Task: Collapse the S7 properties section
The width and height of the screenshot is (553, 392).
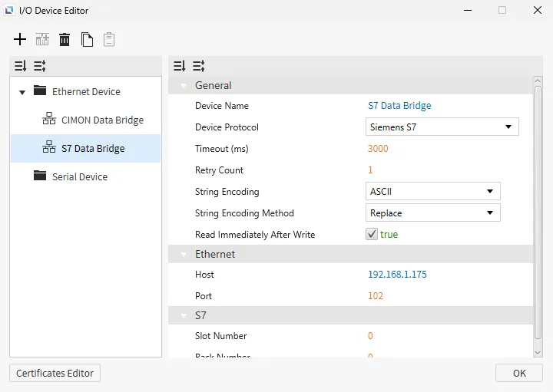Action: (184, 316)
